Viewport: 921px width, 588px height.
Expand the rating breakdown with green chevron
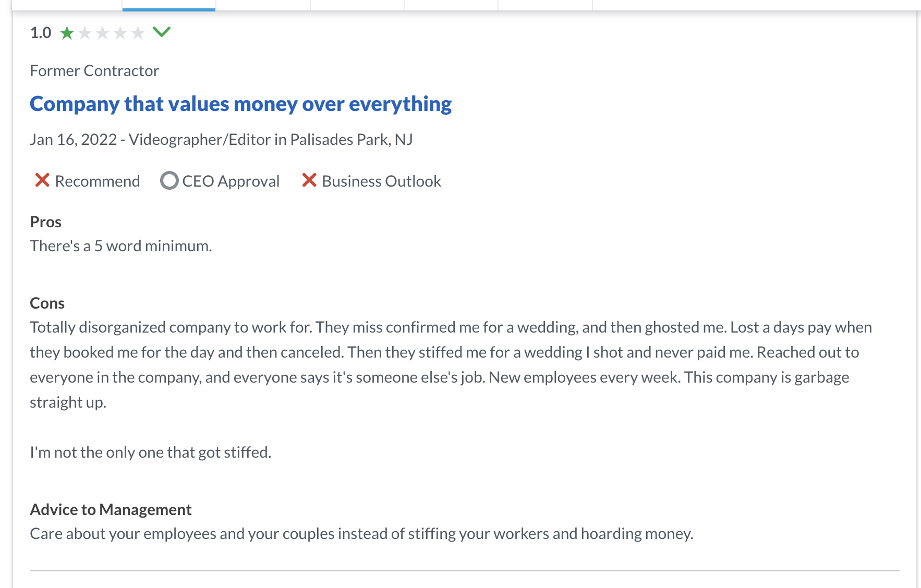pos(162,32)
